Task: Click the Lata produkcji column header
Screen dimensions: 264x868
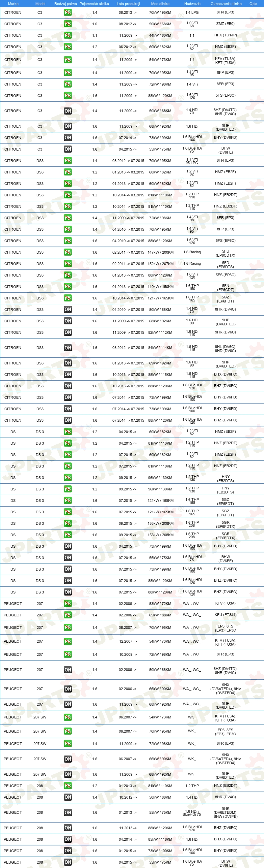Action: click(128, 4)
